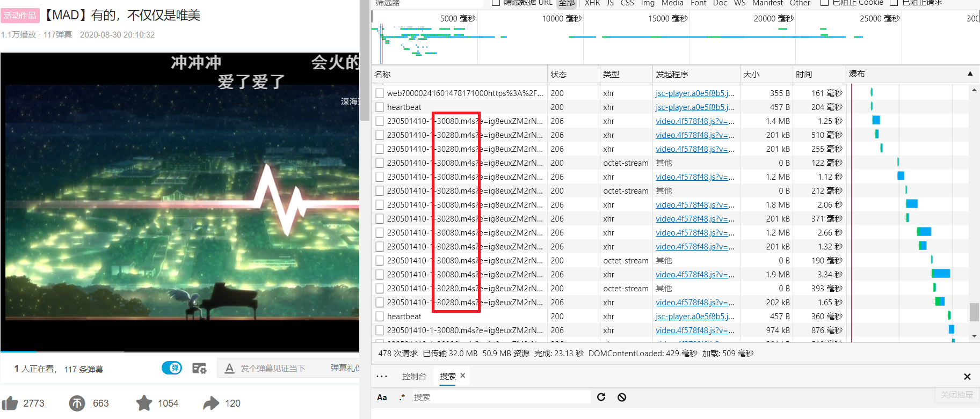Sort requests by the 发起程序 column header
Image resolution: width=980 pixels, height=419 pixels.
click(696, 74)
